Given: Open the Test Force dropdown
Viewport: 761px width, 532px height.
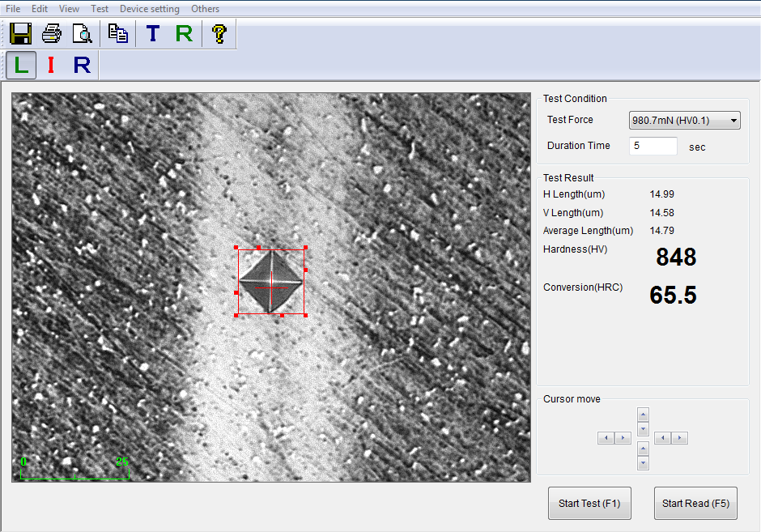Looking at the screenshot, I should pos(684,121).
